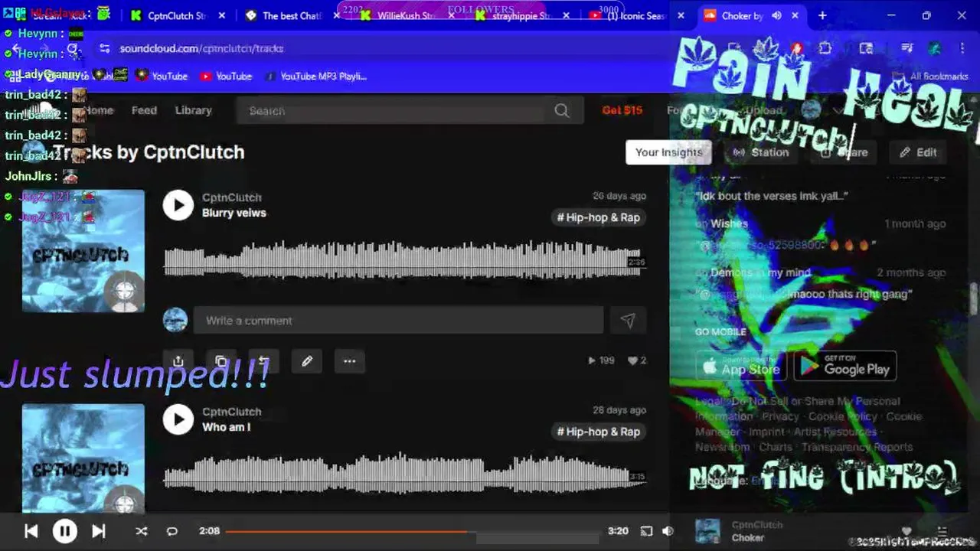Image resolution: width=980 pixels, height=551 pixels.
Task: Open the More options menu for Blurry veiws
Action: tap(349, 360)
